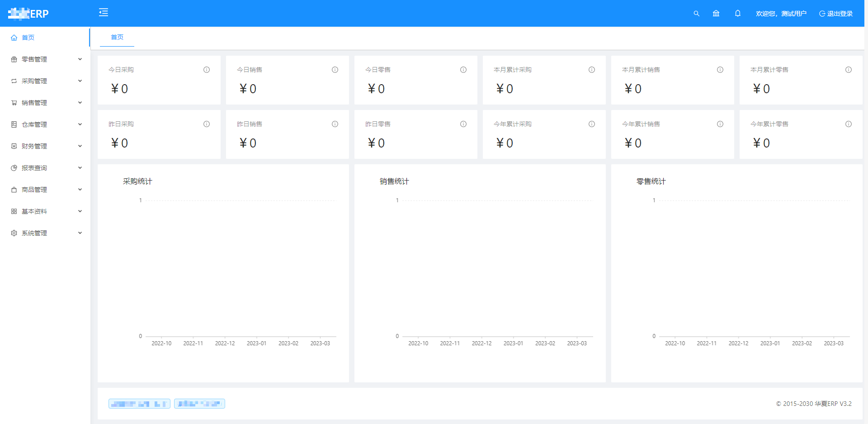Expand the 仓库管理 sidebar menu
Image resolution: width=868 pixels, height=424 pixels.
pyautogui.click(x=45, y=124)
